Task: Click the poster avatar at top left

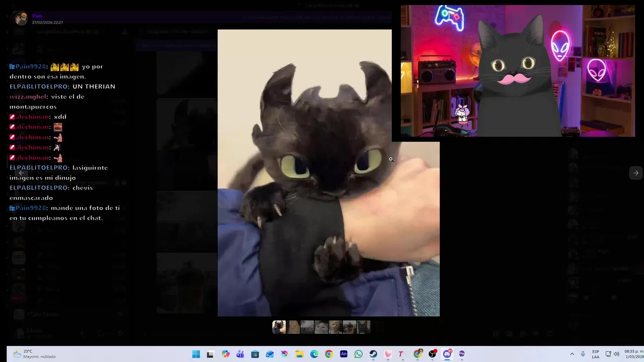Action: tap(21, 19)
